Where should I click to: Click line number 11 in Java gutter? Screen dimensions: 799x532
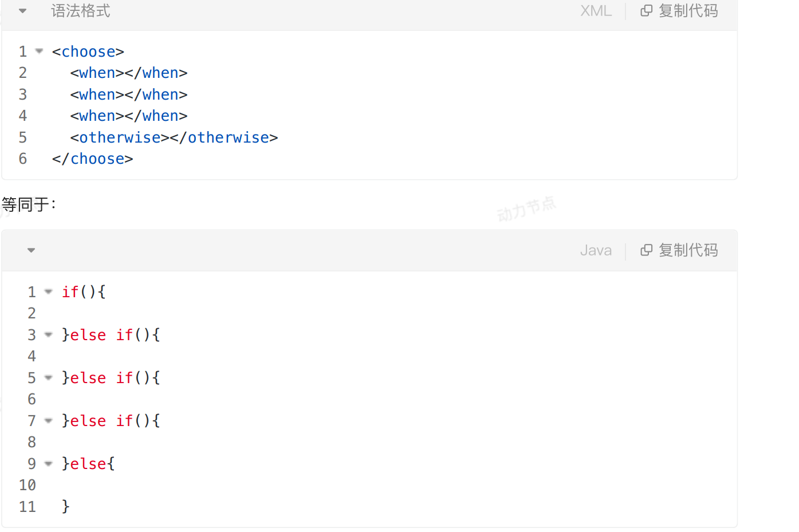27,507
